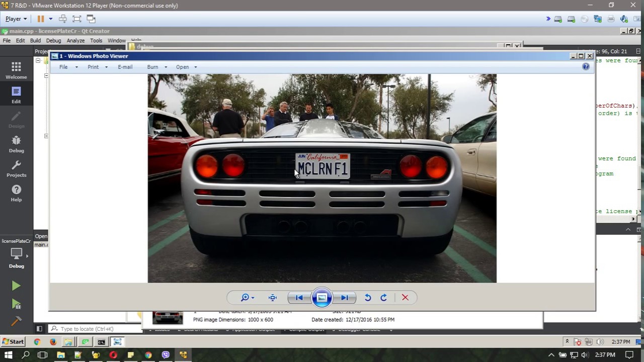The width and height of the screenshot is (644, 362).
Task: Open host Windows Start menu
Action: pos(8,355)
